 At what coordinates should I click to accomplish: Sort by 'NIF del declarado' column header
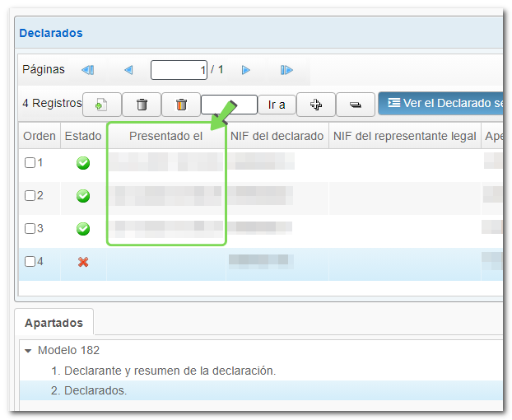[277, 136]
